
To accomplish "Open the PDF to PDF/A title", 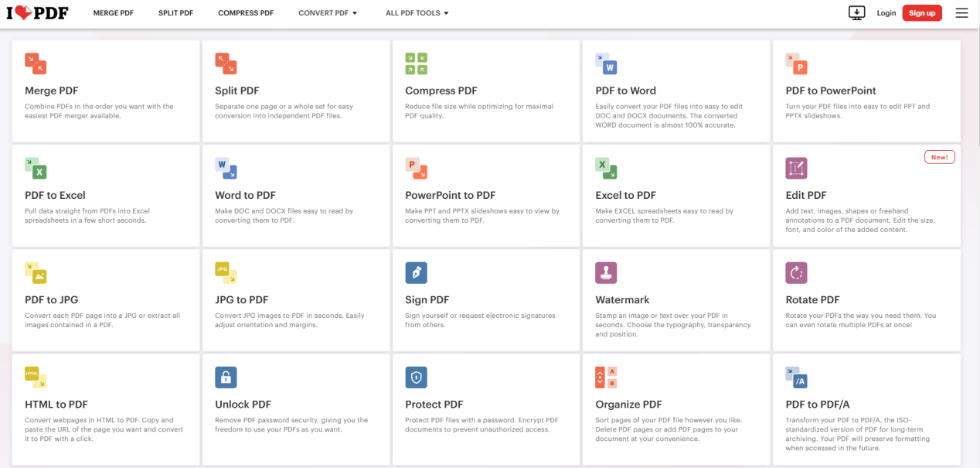I will point(818,404).
